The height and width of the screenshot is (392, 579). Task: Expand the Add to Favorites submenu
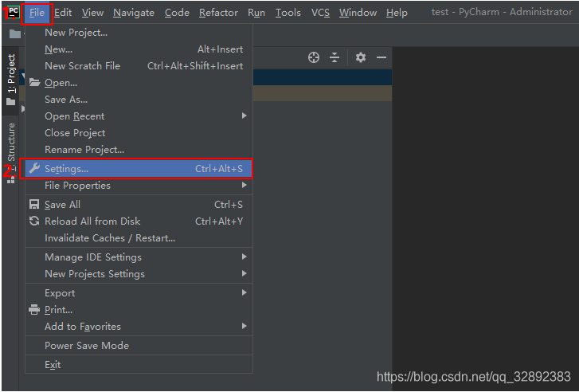(x=245, y=327)
